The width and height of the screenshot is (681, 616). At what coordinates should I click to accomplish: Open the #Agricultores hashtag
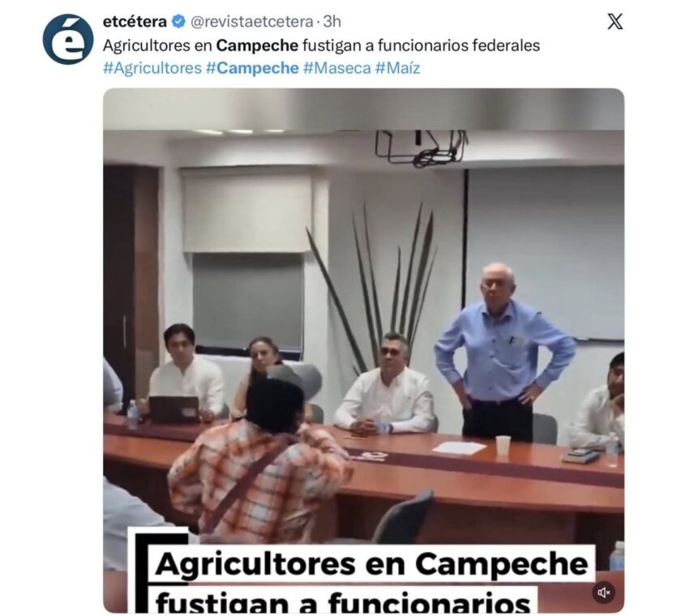pyautogui.click(x=152, y=68)
